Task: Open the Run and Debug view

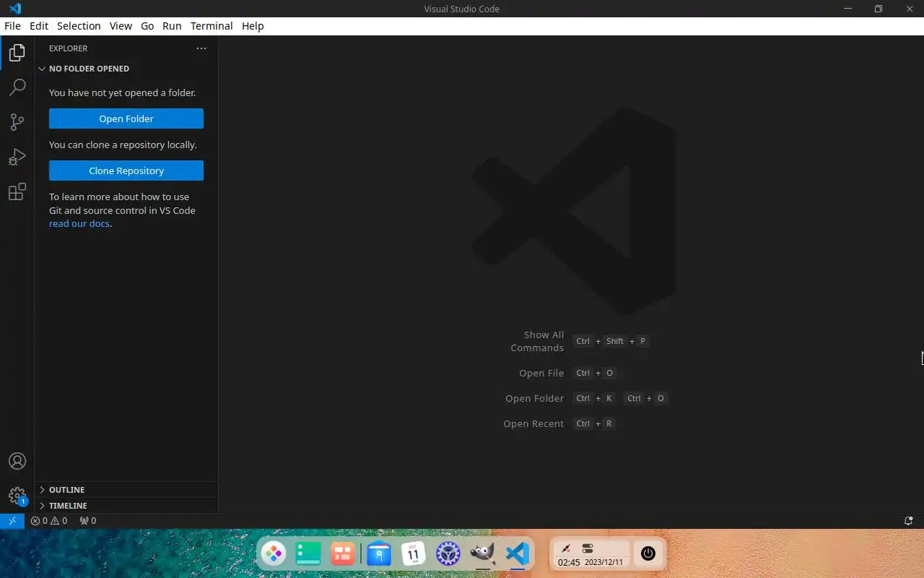Action: pyautogui.click(x=17, y=157)
